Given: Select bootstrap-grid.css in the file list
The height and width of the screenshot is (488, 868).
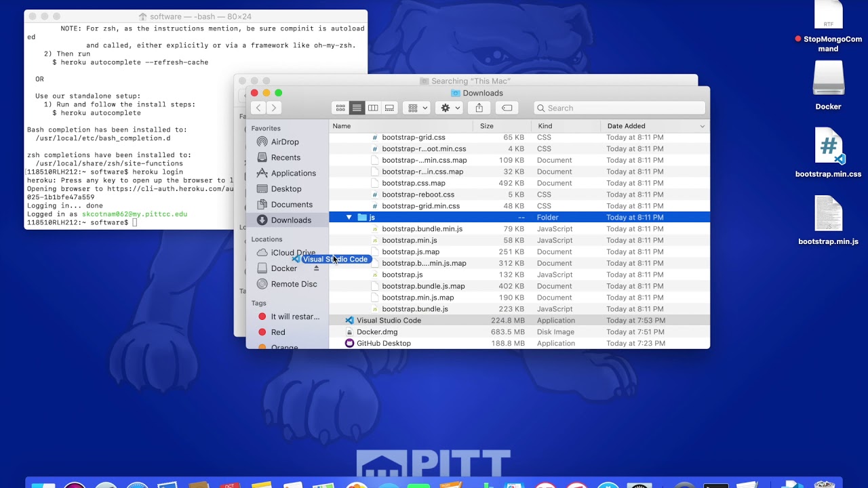Looking at the screenshot, I should point(519,138).
